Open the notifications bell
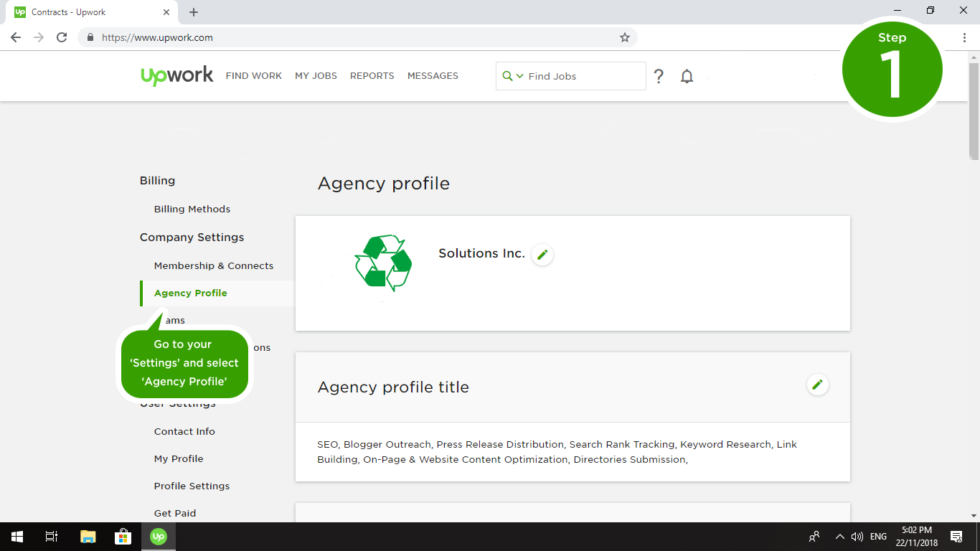The image size is (980, 551). (x=687, y=76)
